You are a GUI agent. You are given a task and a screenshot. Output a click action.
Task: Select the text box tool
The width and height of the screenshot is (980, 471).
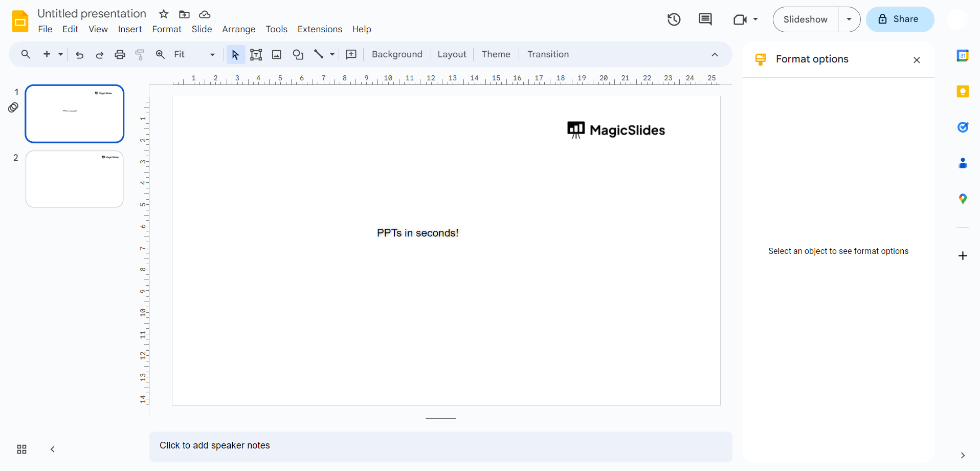(256, 55)
